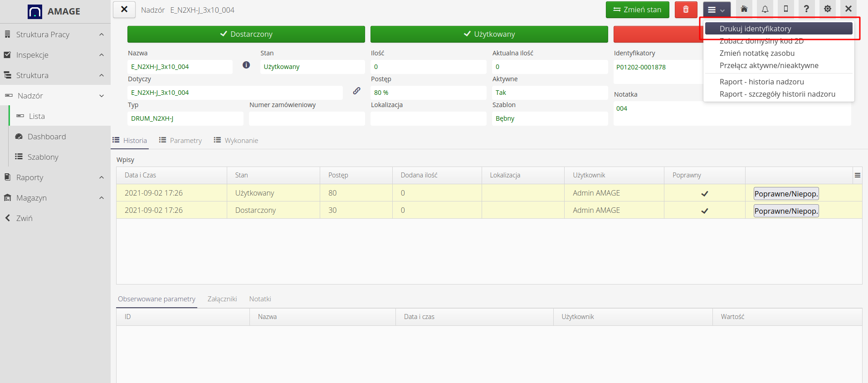
Task: Click the Zmień stan button
Action: click(637, 10)
